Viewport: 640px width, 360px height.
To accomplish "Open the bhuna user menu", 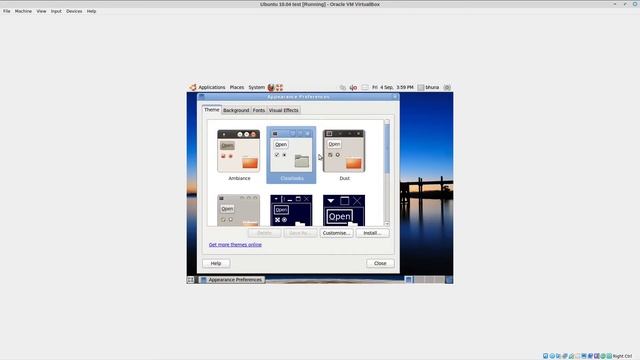I will [x=428, y=87].
